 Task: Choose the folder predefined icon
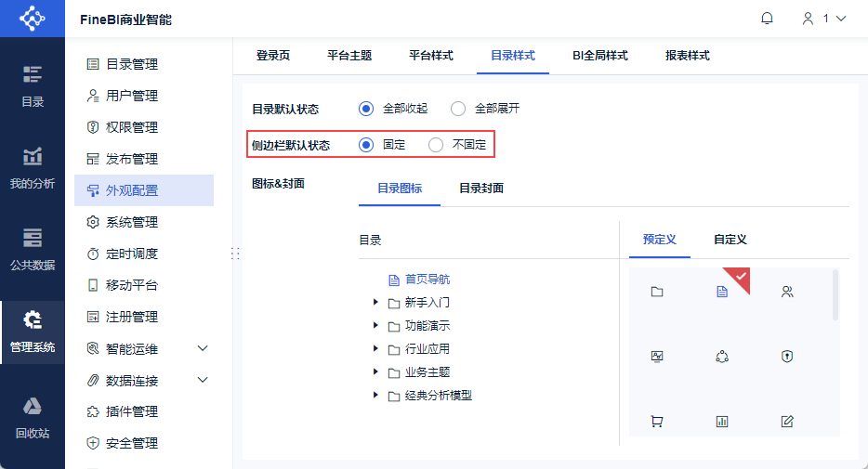tap(657, 292)
